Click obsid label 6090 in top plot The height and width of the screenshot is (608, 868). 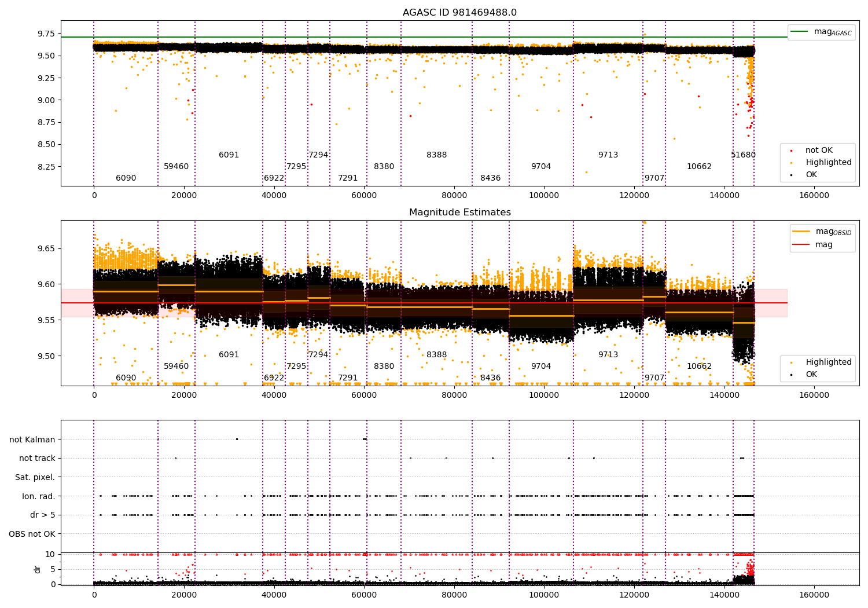point(126,178)
